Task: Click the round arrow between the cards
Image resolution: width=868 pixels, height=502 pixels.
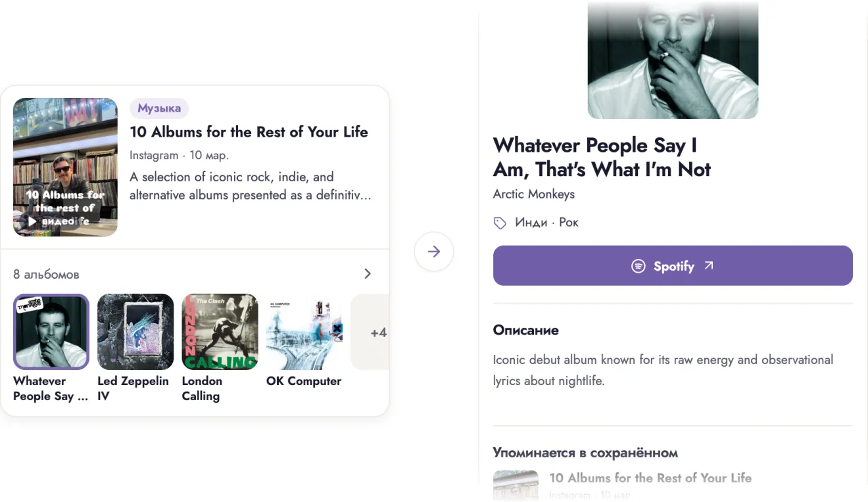Action: click(434, 252)
